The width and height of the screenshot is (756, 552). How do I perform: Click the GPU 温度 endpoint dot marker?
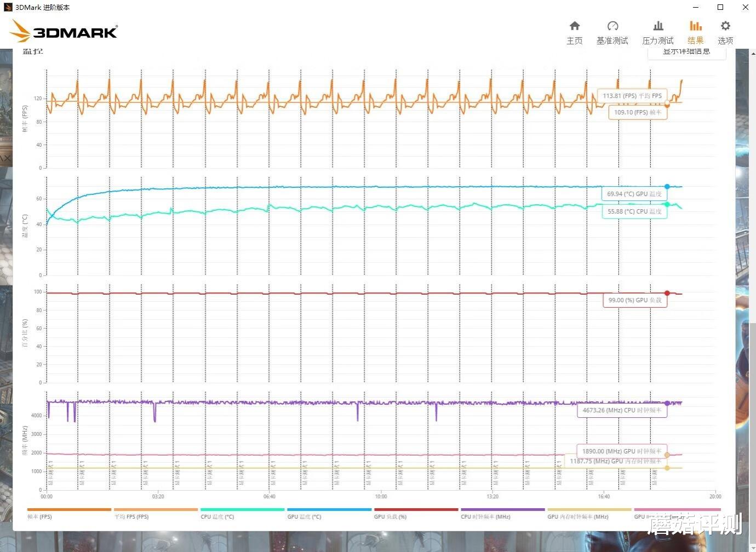[x=667, y=186]
